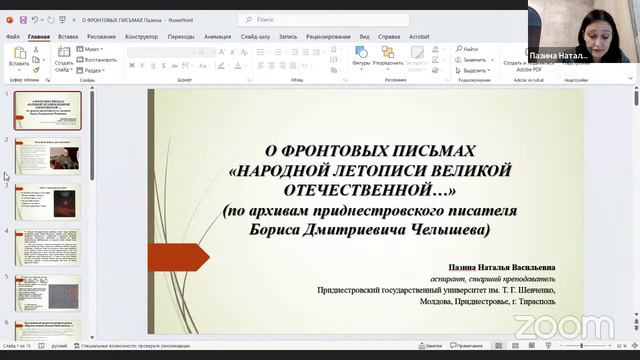Screen dimensions: 640x360
Task: Click the Redo icon in quick access toolbar
Action: (x=51, y=20)
